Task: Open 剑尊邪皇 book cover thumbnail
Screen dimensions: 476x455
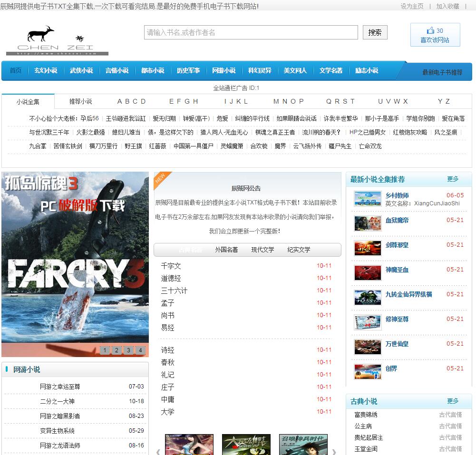Action: [368, 248]
